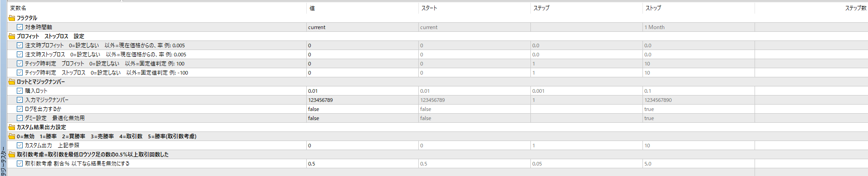Screen dimensions: 868x176
Task: Click the フラクタル folder icon
Action: tap(12, 18)
